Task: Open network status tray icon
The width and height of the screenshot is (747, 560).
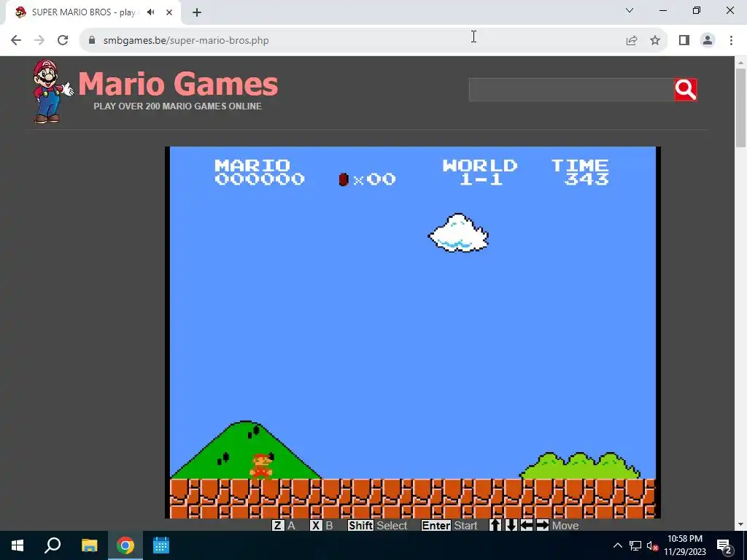Action: pos(635,545)
